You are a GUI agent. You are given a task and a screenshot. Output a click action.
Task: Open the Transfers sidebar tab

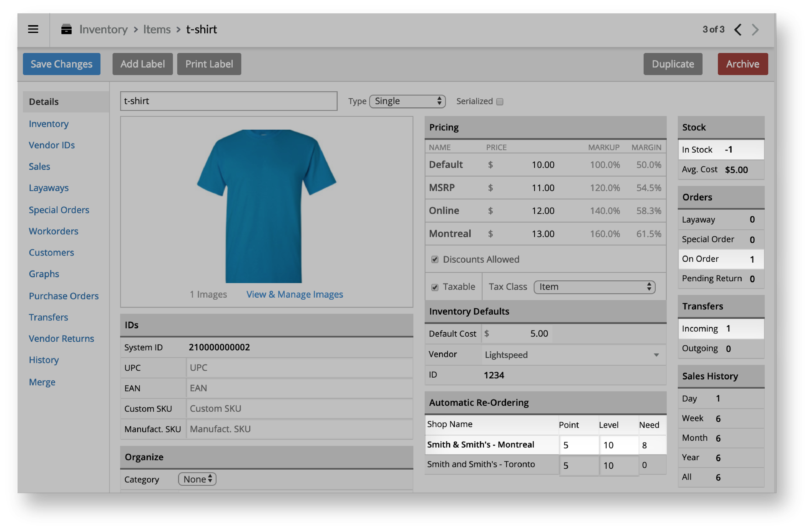(48, 317)
